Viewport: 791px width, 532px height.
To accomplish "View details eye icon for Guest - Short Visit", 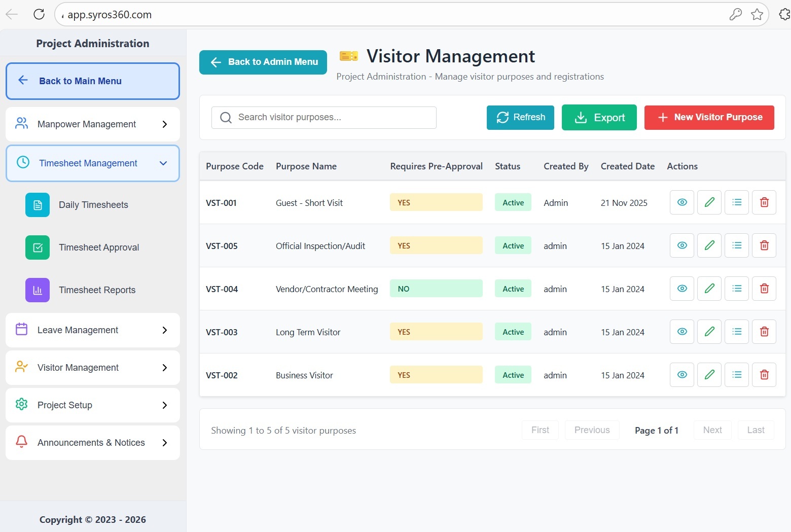I will pyautogui.click(x=681, y=202).
